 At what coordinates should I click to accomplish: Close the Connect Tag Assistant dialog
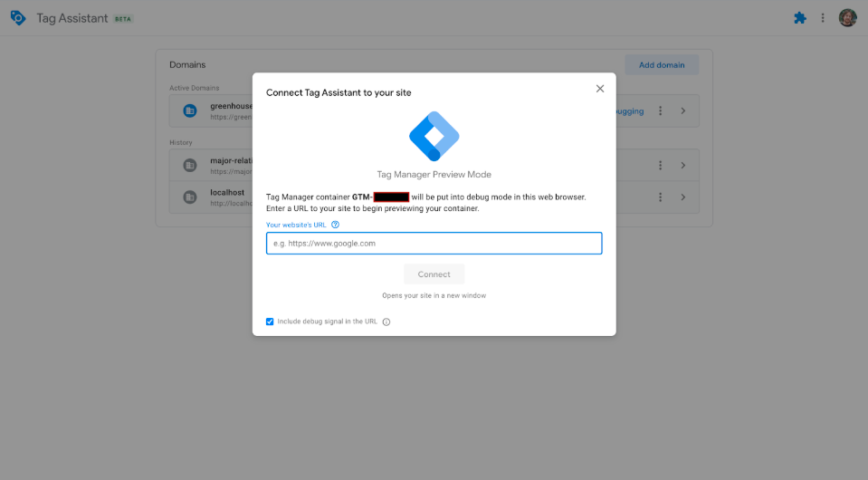599,89
